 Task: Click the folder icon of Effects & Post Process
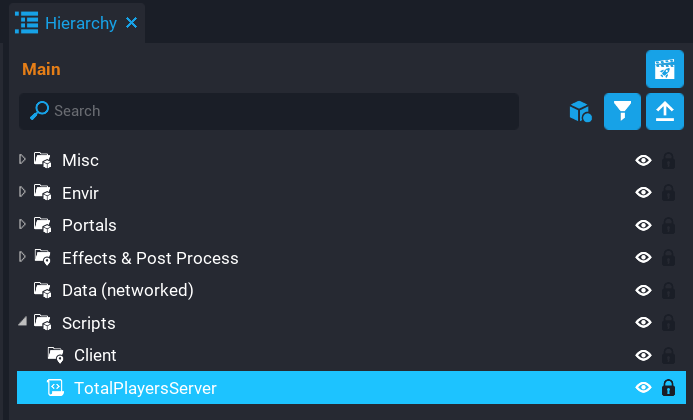tap(43, 258)
